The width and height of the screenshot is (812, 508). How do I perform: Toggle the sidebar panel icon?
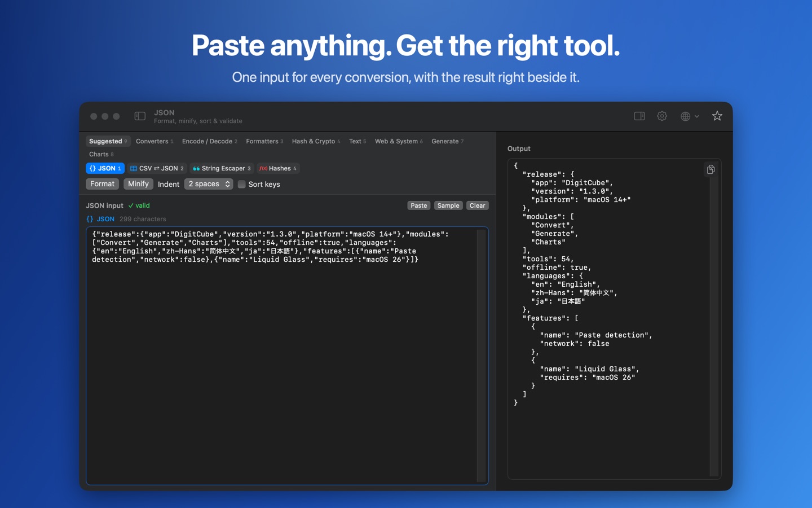click(x=140, y=116)
